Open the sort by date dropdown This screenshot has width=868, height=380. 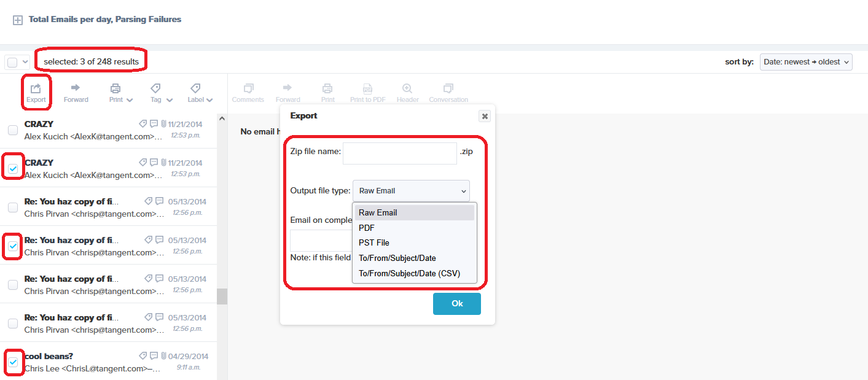pos(806,62)
